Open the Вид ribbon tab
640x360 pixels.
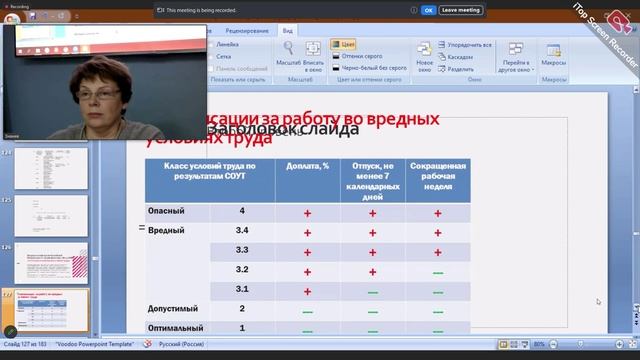tap(287, 31)
